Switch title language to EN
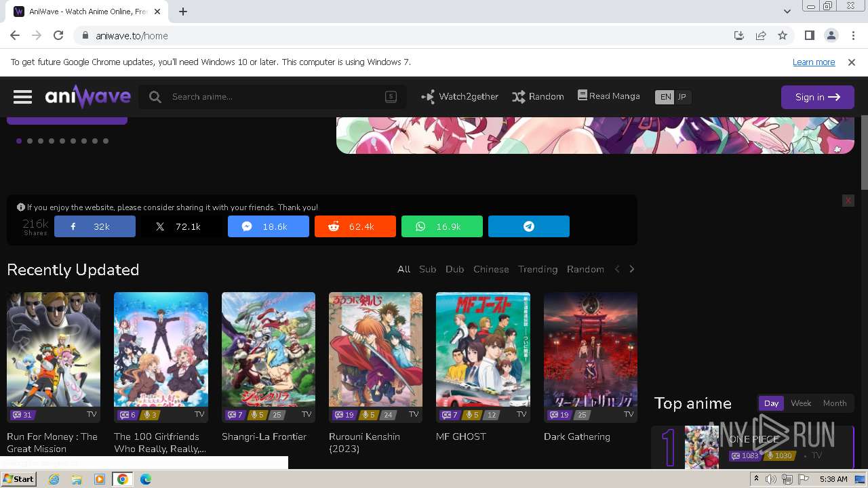This screenshot has width=868, height=488. tap(665, 97)
